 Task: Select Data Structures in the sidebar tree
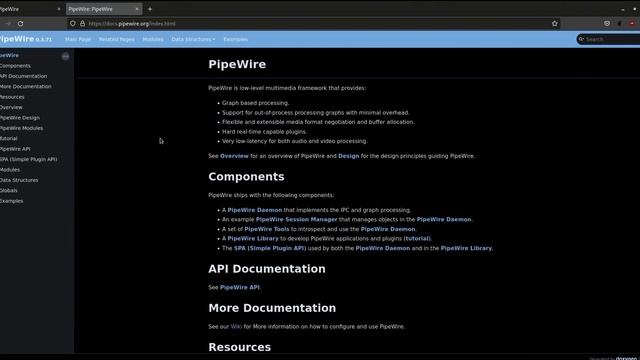[19, 180]
